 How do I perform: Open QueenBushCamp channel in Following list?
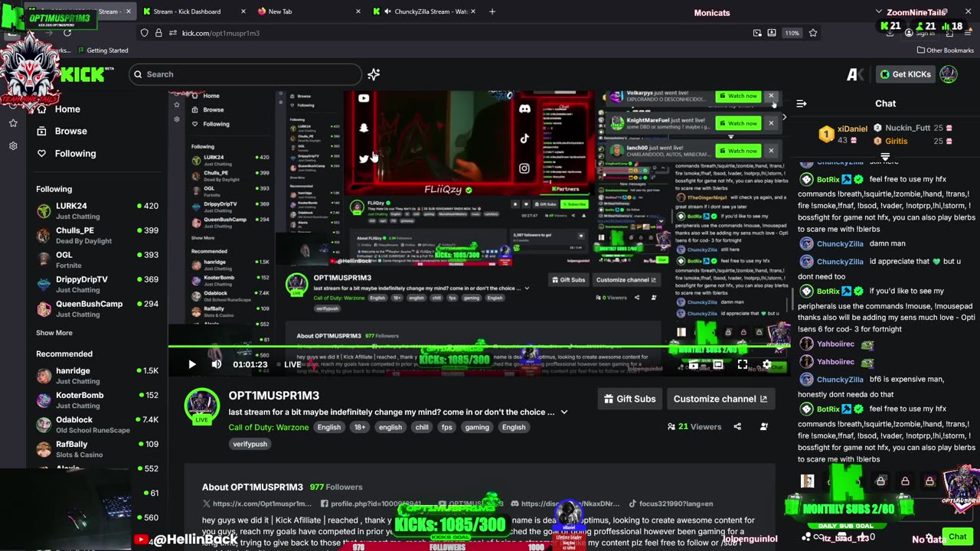pos(97,308)
